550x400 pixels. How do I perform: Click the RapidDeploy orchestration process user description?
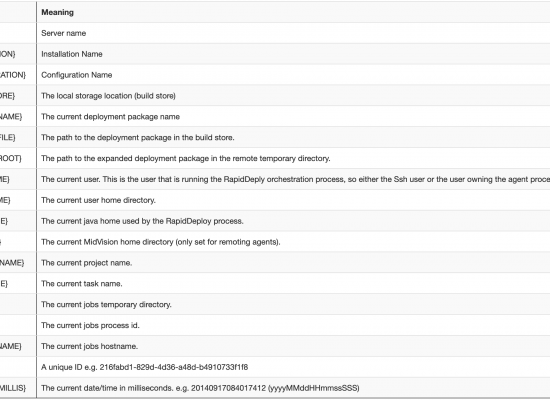tap(295, 179)
